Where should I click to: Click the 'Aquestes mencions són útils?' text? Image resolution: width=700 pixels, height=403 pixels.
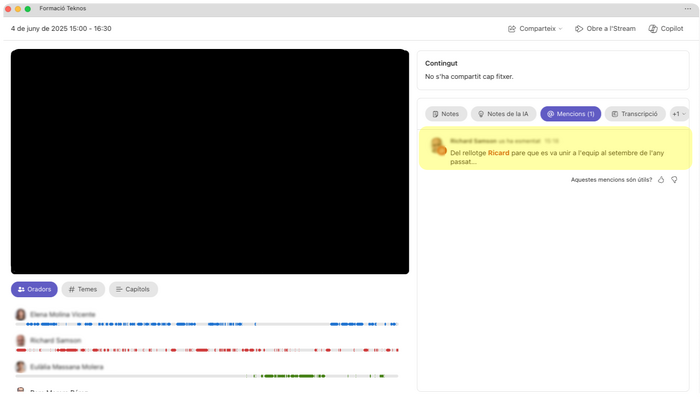click(611, 179)
